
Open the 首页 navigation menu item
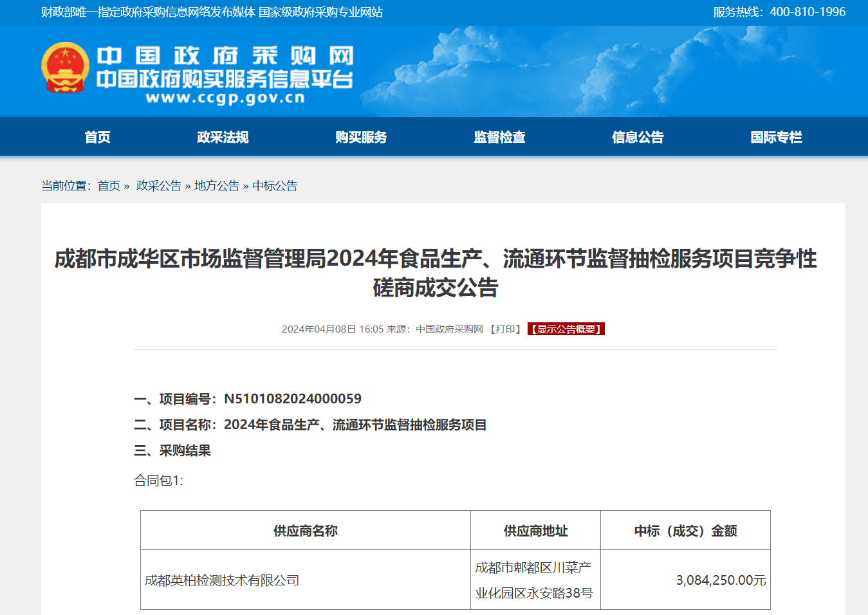click(97, 136)
